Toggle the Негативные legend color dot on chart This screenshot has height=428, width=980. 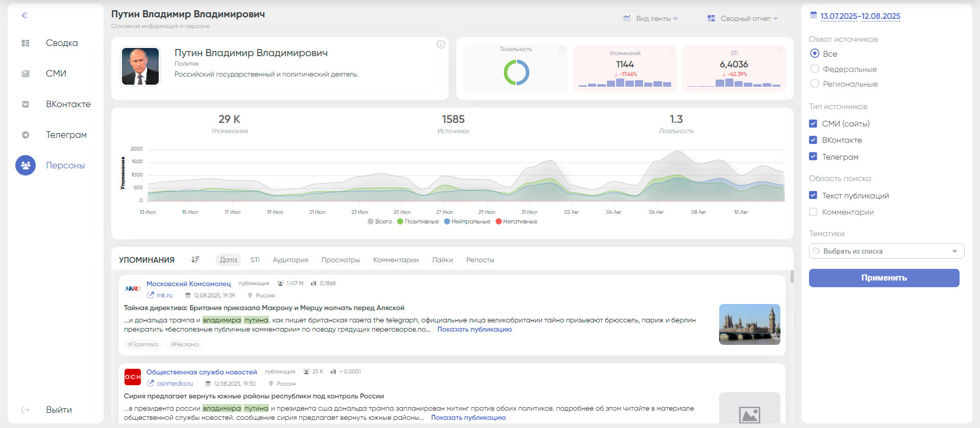click(x=499, y=221)
